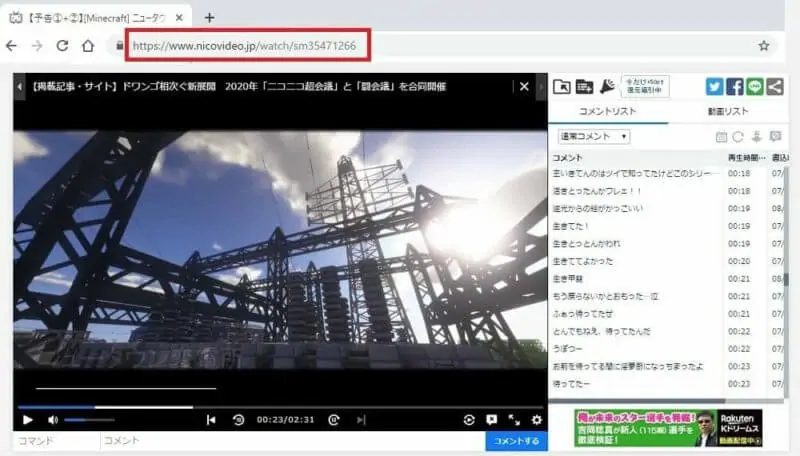Select the Minecraft ニュータウン browser tab
The height and width of the screenshot is (456, 800).
tap(96, 18)
